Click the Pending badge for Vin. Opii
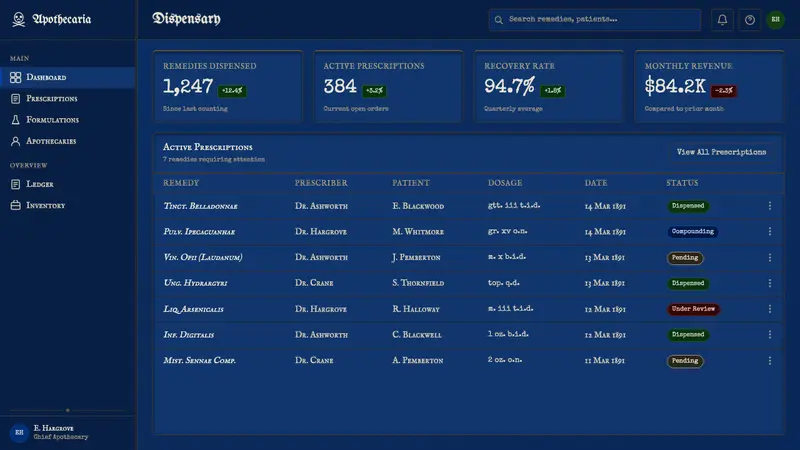The height and width of the screenshot is (450, 800). click(685, 258)
